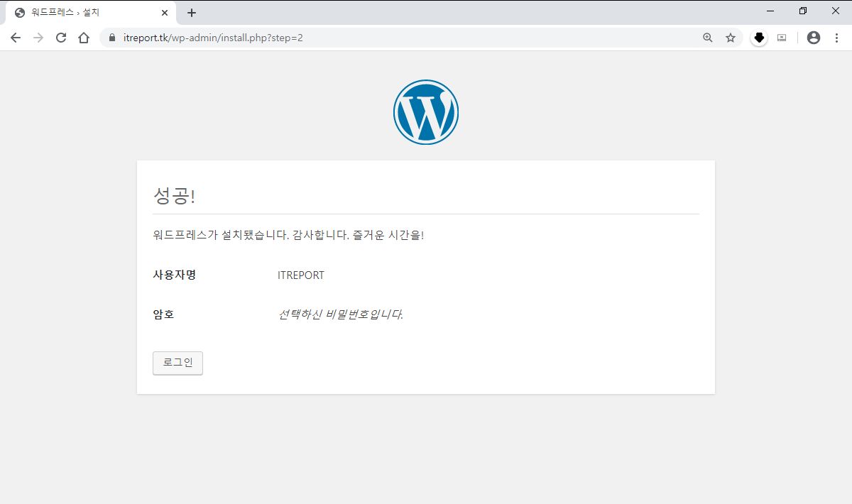The image size is (852, 504).
Task: Bookmark this page with the star icon
Action: pyautogui.click(x=731, y=38)
